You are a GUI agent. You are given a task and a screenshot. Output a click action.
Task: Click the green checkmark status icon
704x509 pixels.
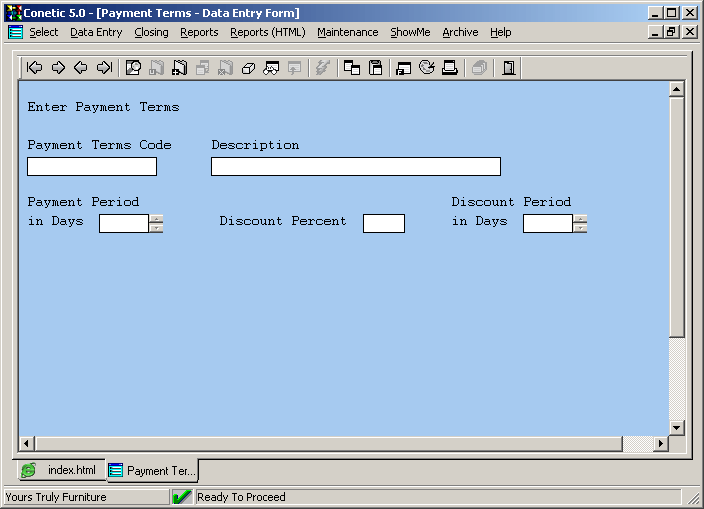pos(182,497)
